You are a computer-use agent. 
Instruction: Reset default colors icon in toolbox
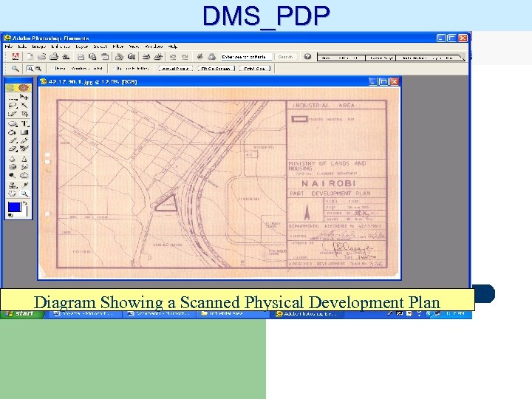click(x=10, y=215)
